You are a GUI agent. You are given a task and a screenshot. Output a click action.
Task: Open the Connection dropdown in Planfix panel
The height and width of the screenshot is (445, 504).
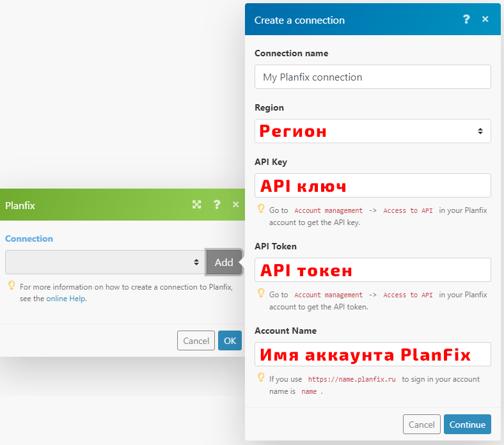click(105, 262)
